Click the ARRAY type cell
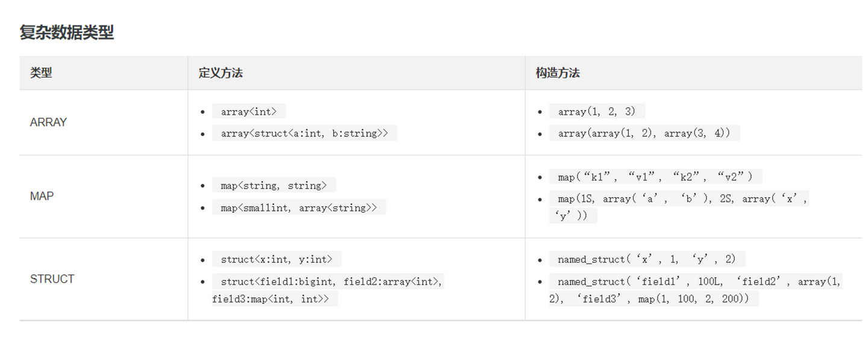The image size is (868, 340). (48, 122)
